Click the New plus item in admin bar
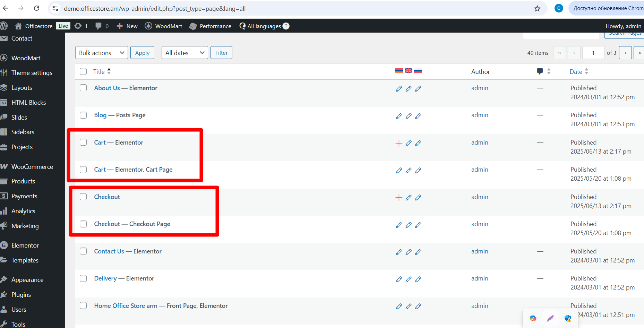The width and height of the screenshot is (644, 328). click(127, 26)
